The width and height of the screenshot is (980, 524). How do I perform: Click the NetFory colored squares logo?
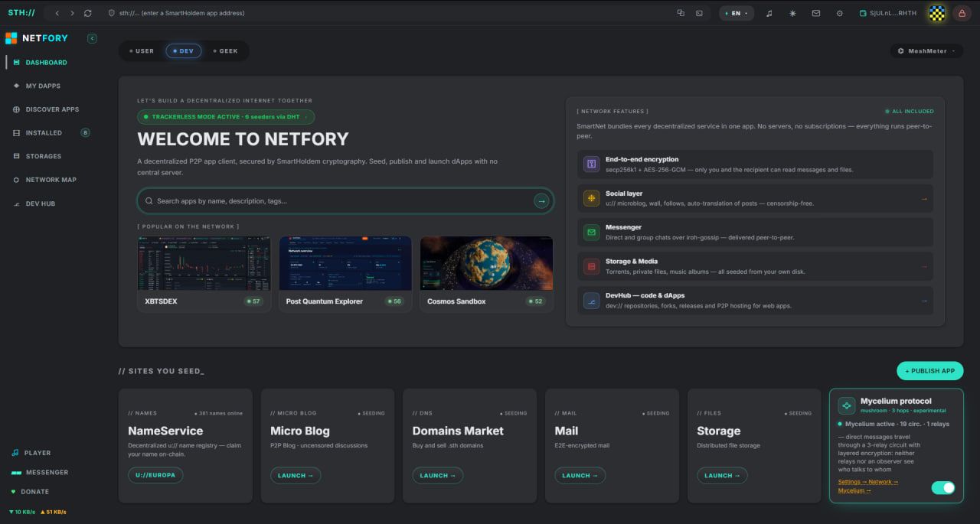coord(11,38)
